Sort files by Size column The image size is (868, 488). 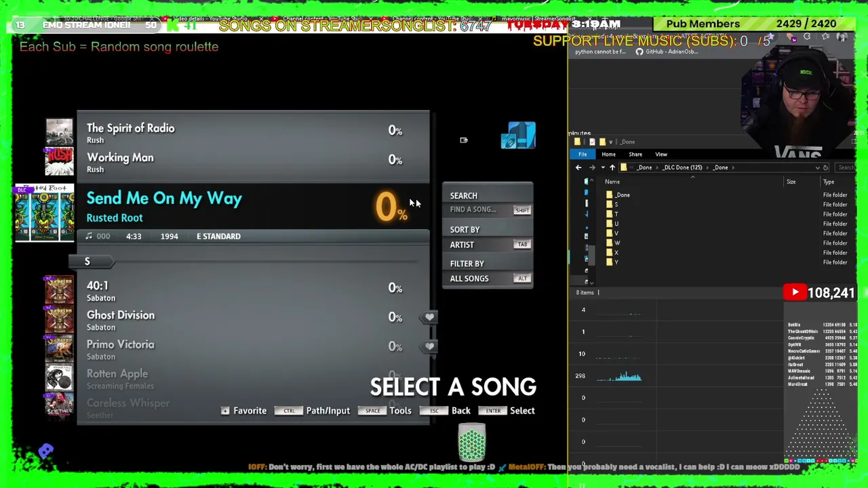click(x=791, y=182)
